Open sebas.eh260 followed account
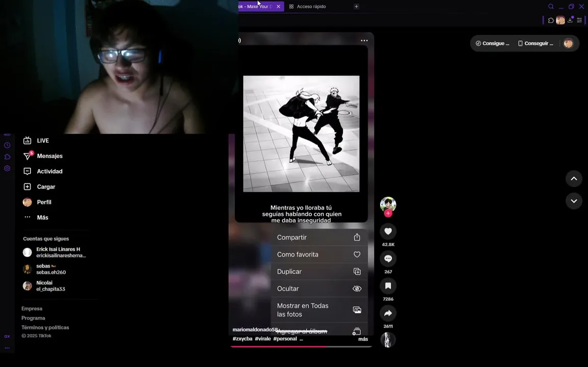The width and height of the screenshot is (588, 367). (x=44, y=270)
